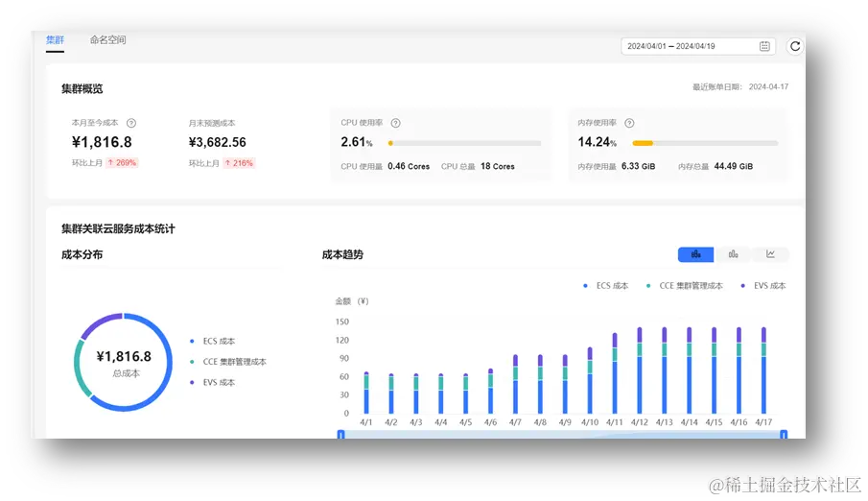Viewport: 868px width, 501px height.
Task: Toggle EVS 成本 in donut chart legend
Action: (213, 382)
